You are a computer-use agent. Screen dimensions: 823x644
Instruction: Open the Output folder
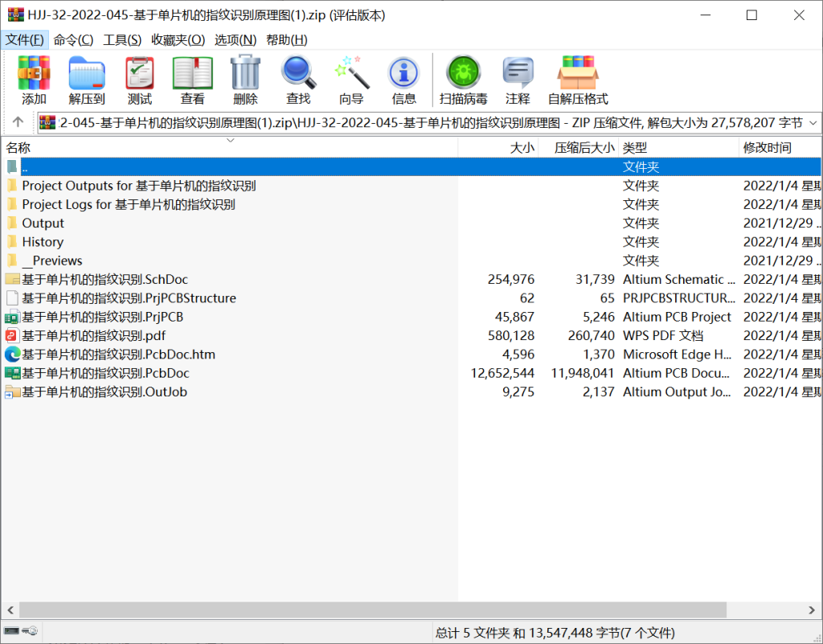tap(43, 223)
